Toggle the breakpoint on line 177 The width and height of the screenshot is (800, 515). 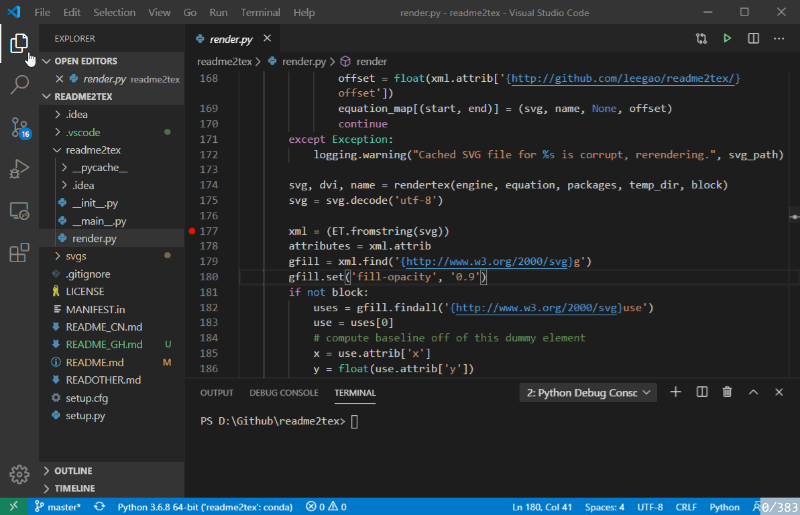tap(192, 231)
